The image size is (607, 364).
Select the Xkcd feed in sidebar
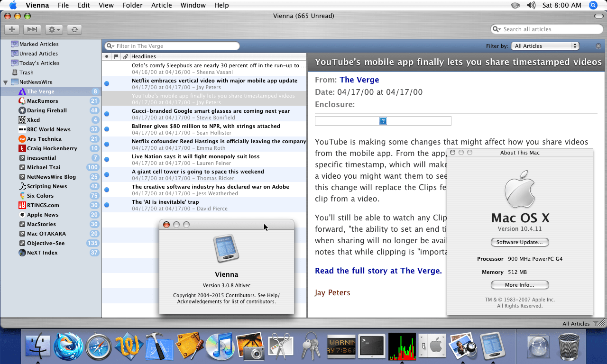[x=33, y=120]
